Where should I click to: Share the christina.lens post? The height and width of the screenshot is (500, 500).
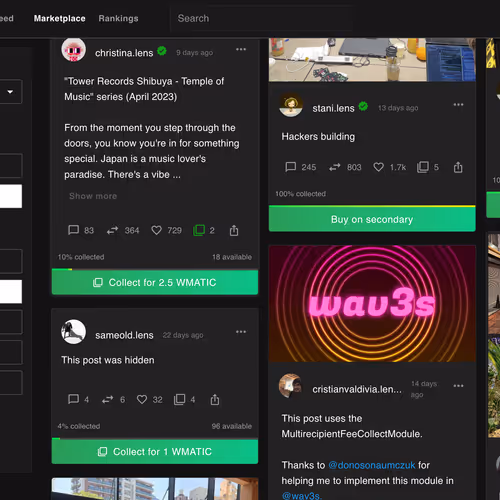(x=234, y=230)
